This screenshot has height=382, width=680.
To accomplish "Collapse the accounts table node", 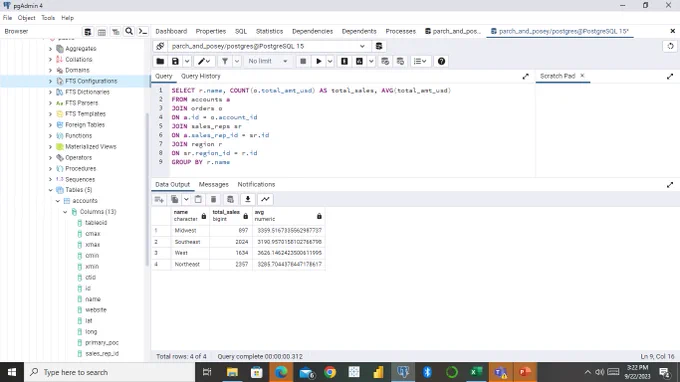I will click(58, 201).
